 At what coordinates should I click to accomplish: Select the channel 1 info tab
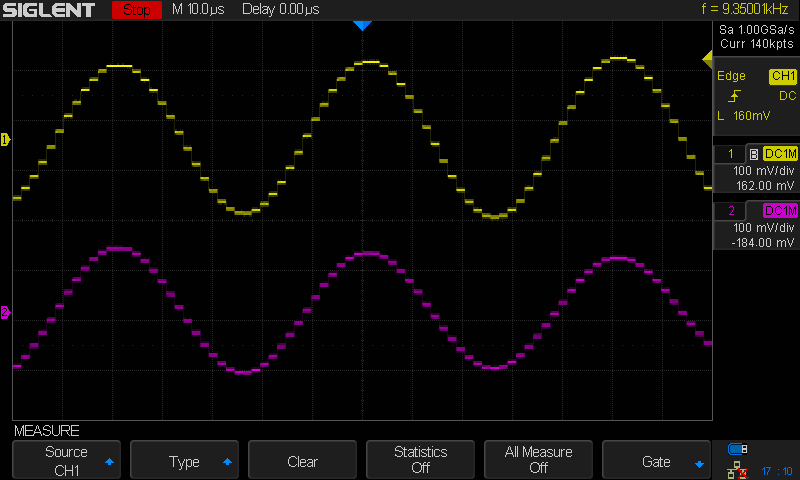731,154
